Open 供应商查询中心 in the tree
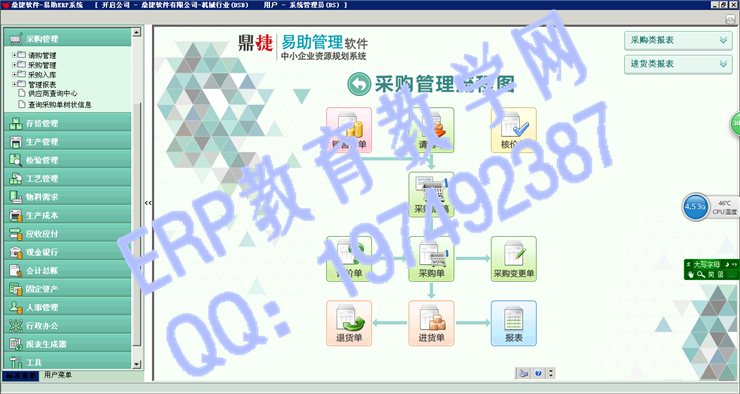Image resolution: width=740 pixels, height=394 pixels. click(x=52, y=93)
